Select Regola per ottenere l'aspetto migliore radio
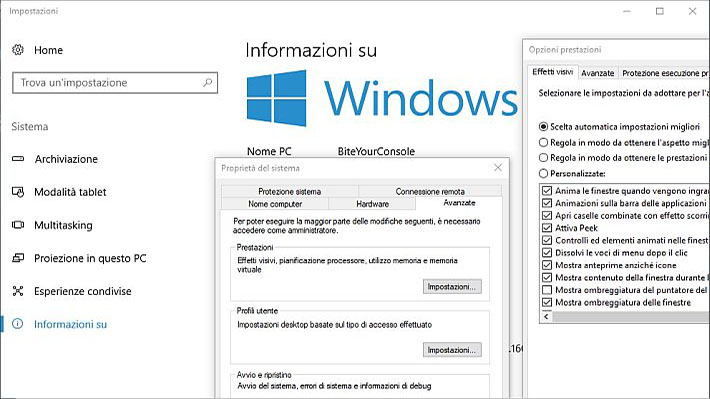Image resolution: width=710 pixels, height=399 pixels. tap(543, 143)
